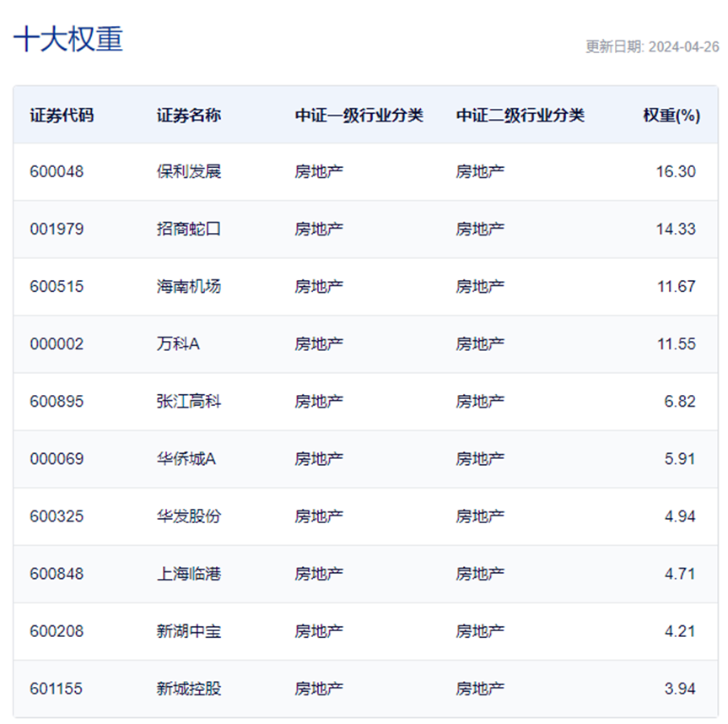Select security code 601155
The image size is (728, 724).
57,689
